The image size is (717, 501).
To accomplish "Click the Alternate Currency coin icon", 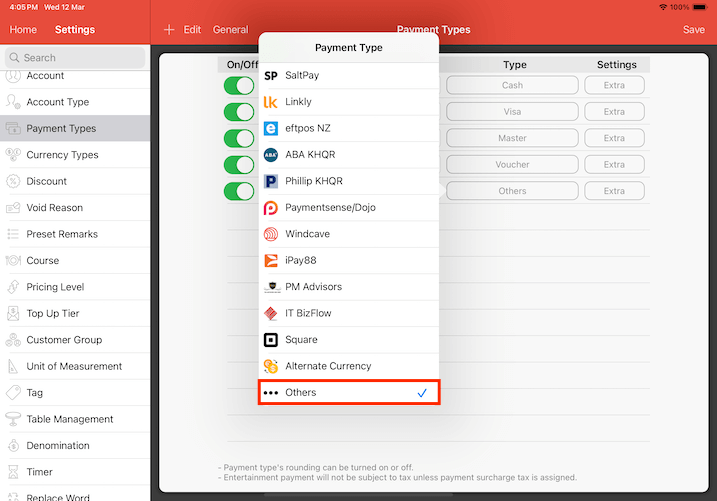I will point(270,366).
